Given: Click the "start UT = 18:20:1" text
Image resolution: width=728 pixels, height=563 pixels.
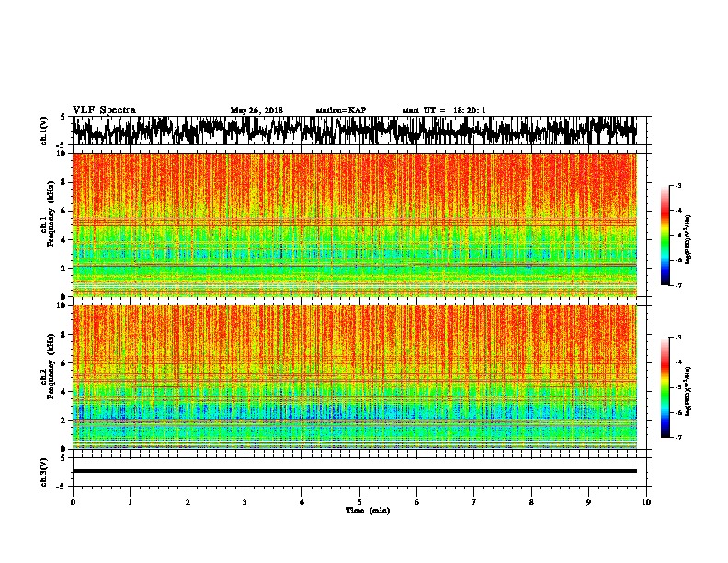Looking at the screenshot, I should point(444,110).
